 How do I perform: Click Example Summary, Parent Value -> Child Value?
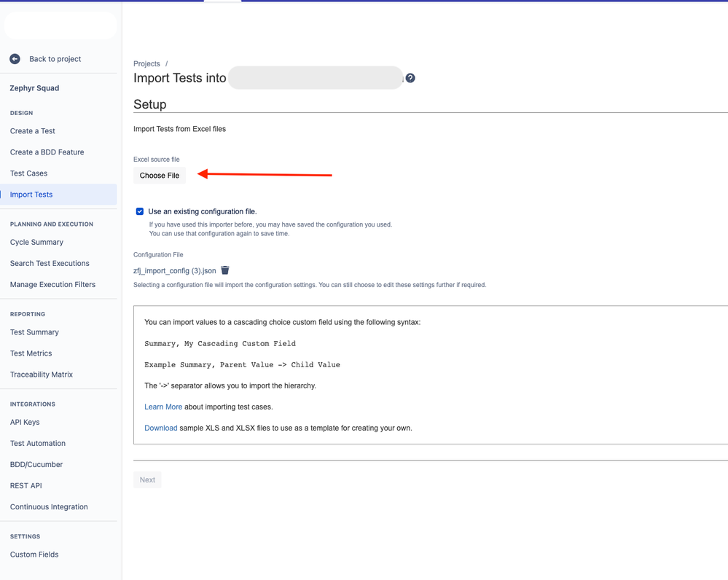[x=243, y=365]
